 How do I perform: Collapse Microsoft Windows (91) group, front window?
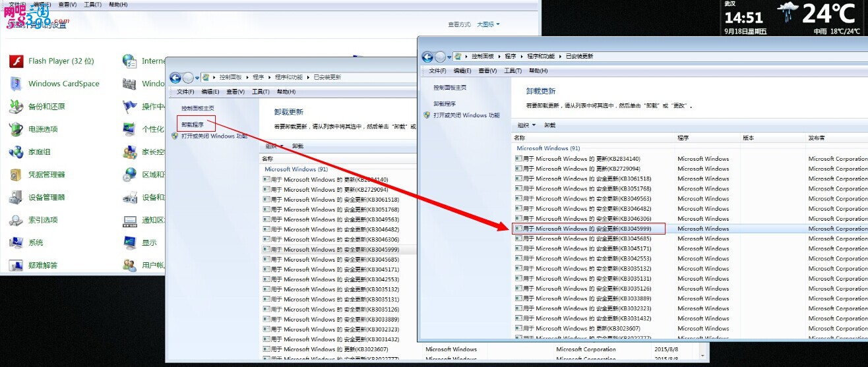point(548,148)
